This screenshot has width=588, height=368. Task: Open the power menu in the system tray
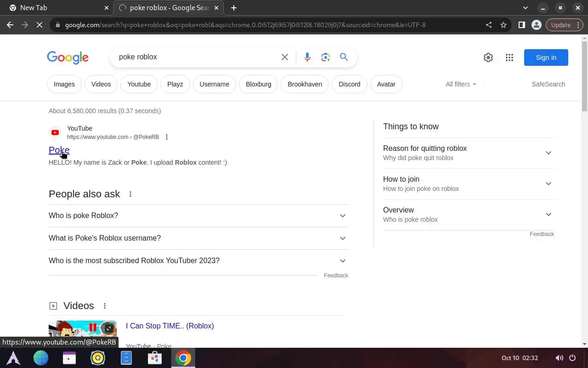(x=572, y=358)
